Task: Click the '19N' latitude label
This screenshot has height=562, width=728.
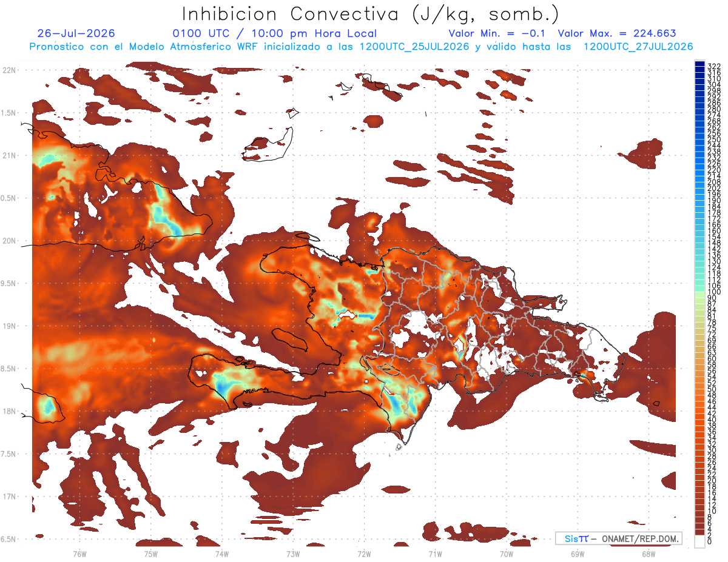Action: pyautogui.click(x=9, y=326)
